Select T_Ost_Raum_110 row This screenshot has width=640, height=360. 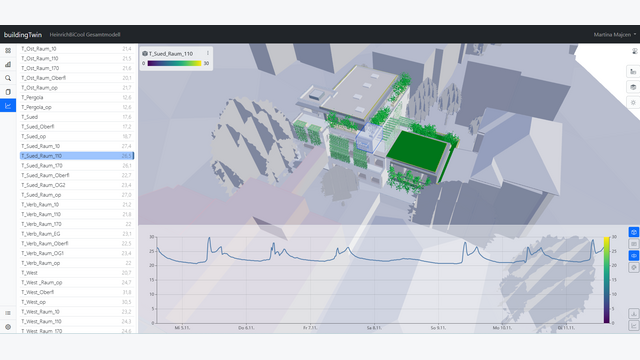77,58
